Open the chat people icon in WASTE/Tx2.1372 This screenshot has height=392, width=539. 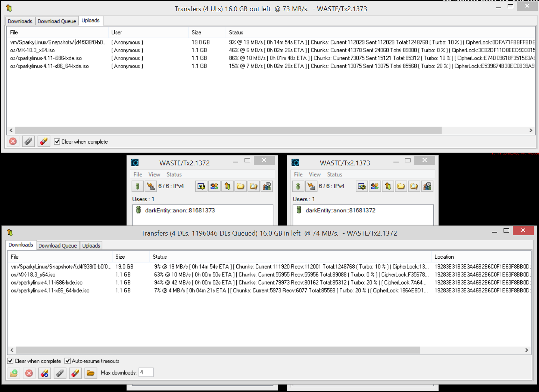point(267,186)
